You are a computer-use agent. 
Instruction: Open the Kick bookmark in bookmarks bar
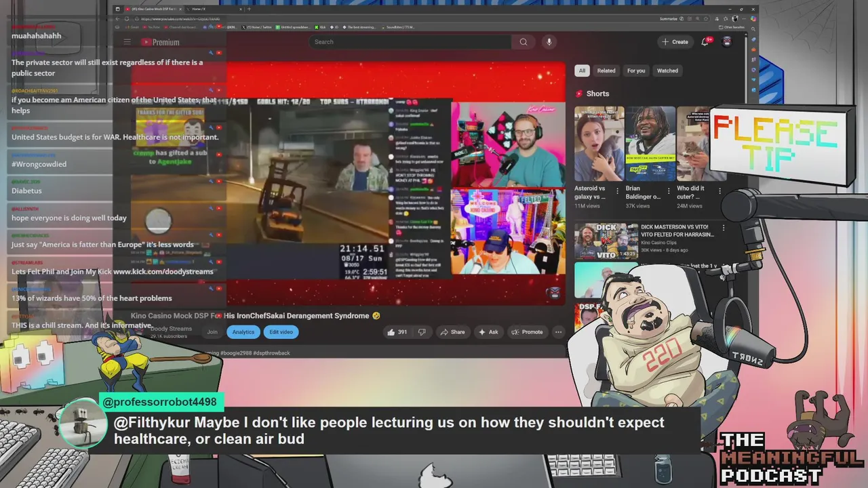(321, 27)
